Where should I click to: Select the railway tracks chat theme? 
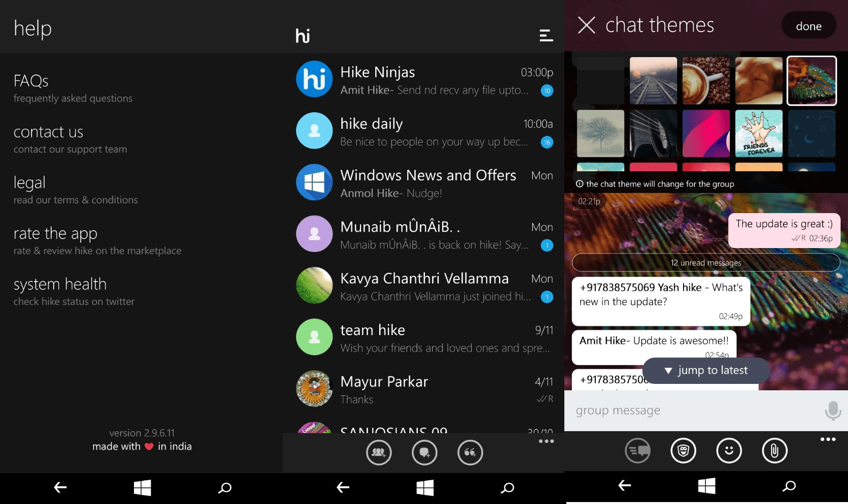tap(653, 81)
